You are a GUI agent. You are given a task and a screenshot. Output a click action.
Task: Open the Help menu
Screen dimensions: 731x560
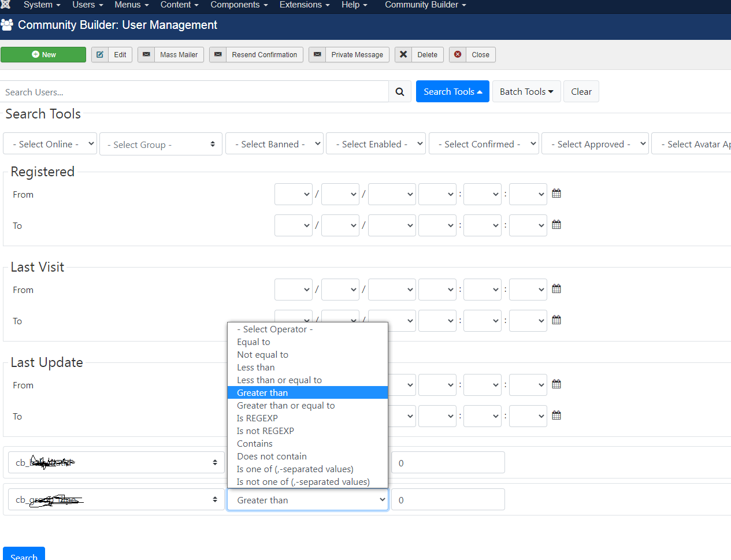[354, 5]
